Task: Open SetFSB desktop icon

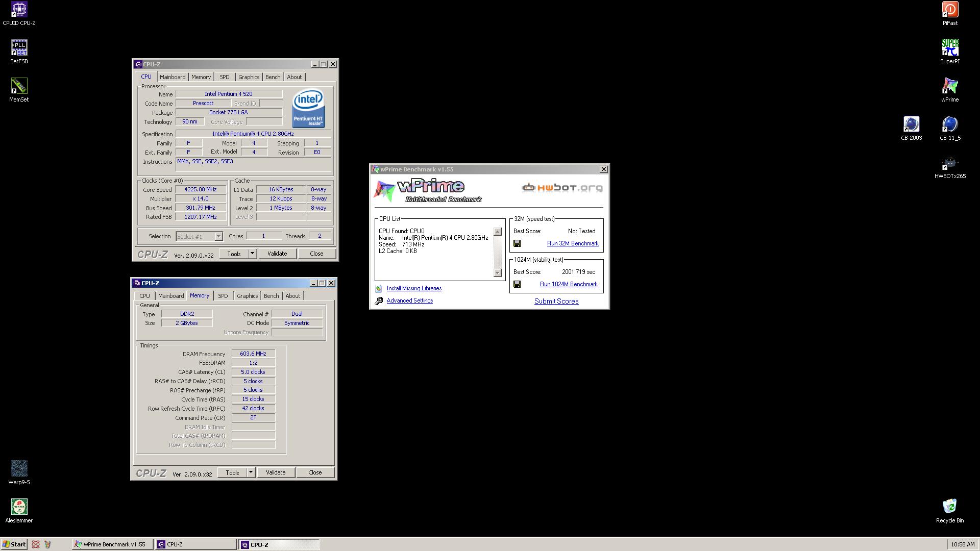Action: click(x=19, y=52)
